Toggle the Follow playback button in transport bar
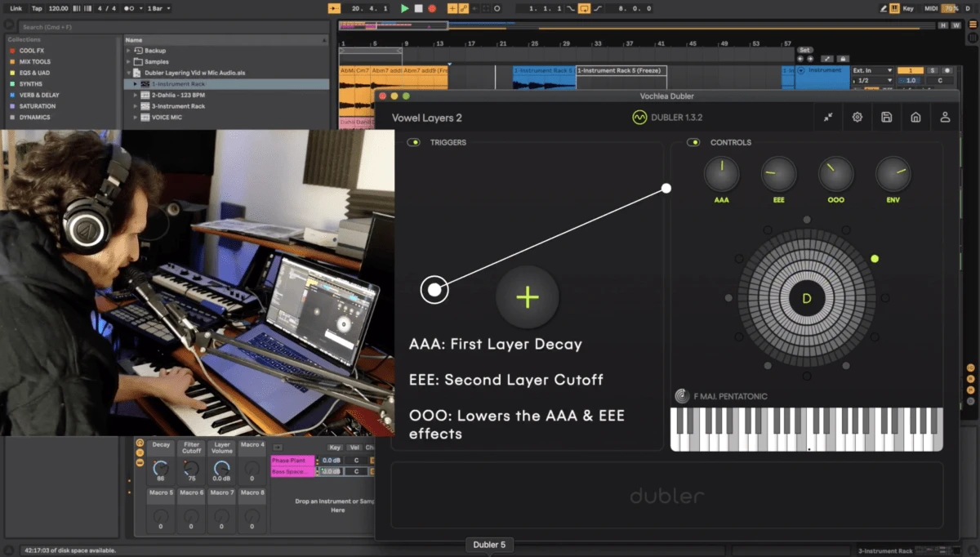Image resolution: width=980 pixels, height=557 pixels. pyautogui.click(x=333, y=8)
